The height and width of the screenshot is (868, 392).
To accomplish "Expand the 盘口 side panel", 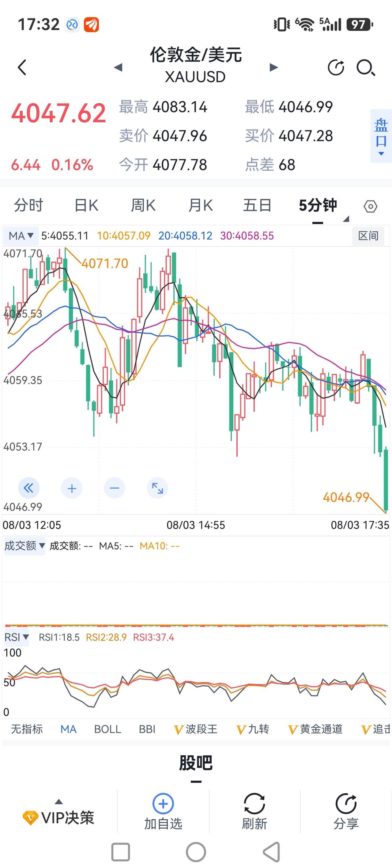I will (381, 136).
